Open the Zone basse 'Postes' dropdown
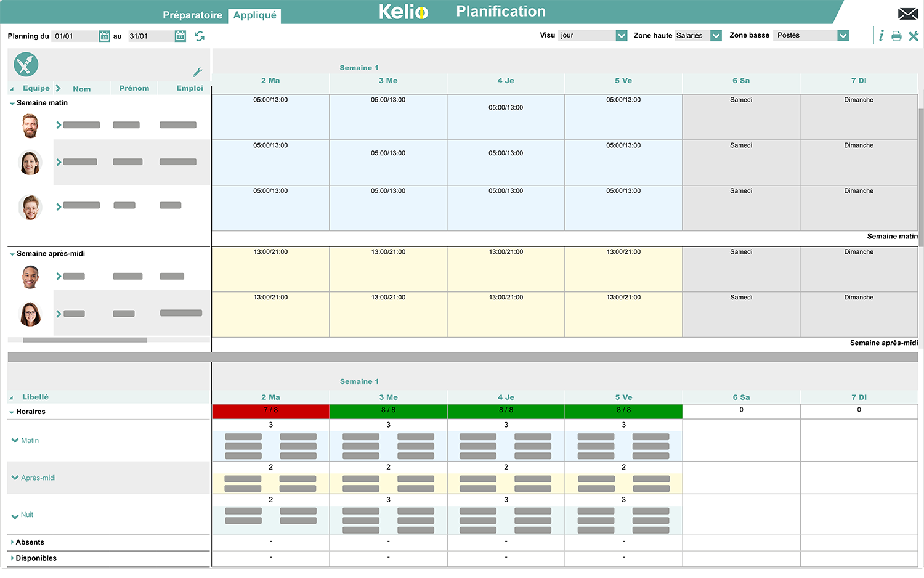Image resolution: width=924 pixels, height=578 pixels. 843,35
